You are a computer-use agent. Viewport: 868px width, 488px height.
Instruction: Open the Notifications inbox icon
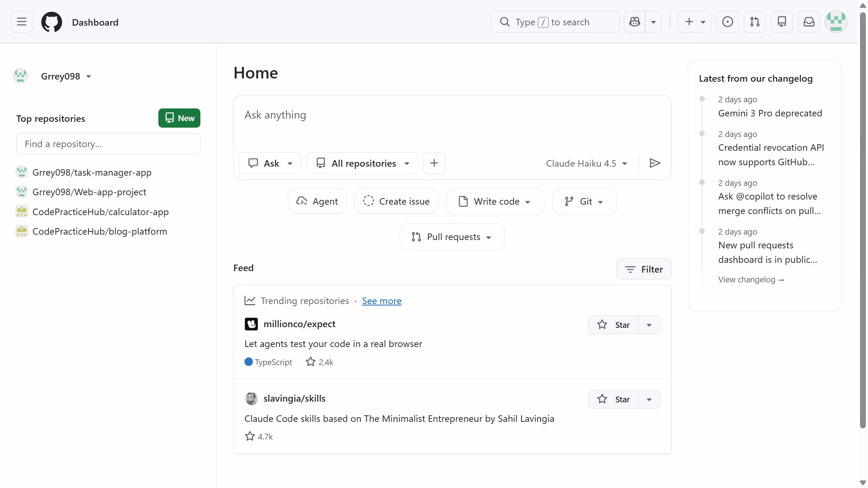coord(809,22)
